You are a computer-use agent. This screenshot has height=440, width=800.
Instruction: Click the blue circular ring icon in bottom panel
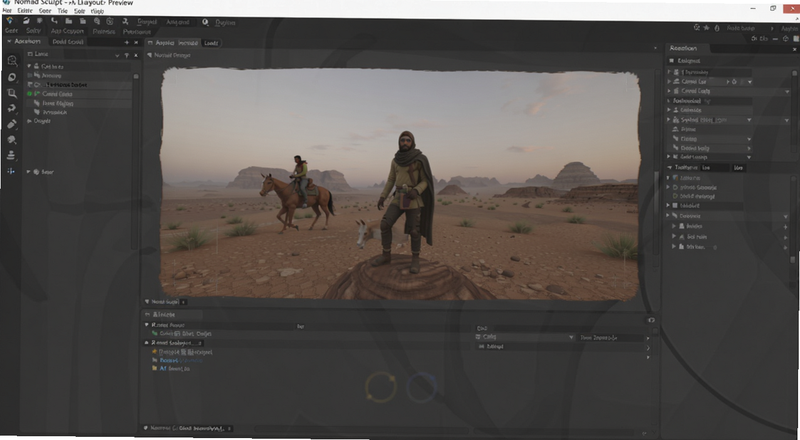(x=422, y=388)
